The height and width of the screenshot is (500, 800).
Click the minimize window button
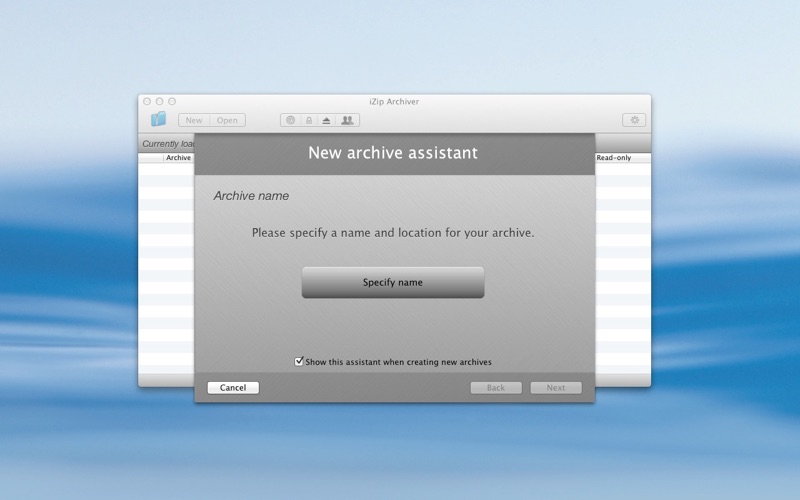pos(159,101)
